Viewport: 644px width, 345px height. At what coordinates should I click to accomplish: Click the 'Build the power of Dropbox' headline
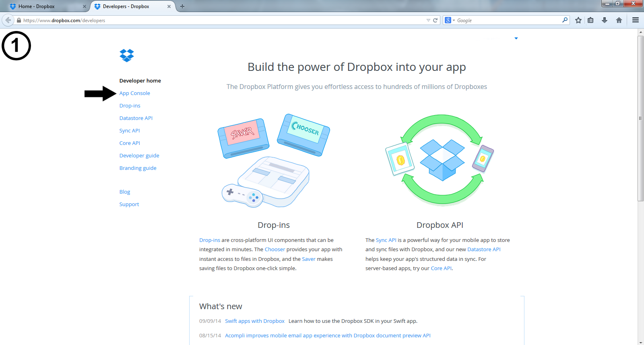pos(357,67)
